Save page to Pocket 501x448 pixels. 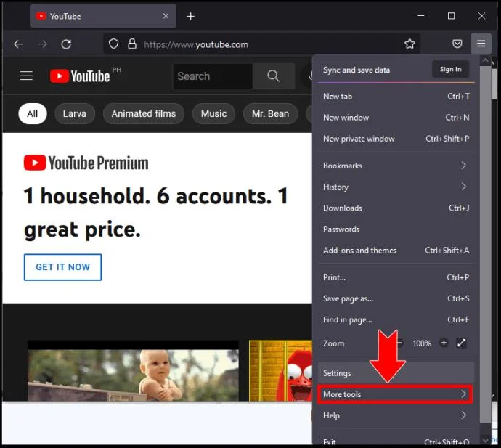[457, 44]
